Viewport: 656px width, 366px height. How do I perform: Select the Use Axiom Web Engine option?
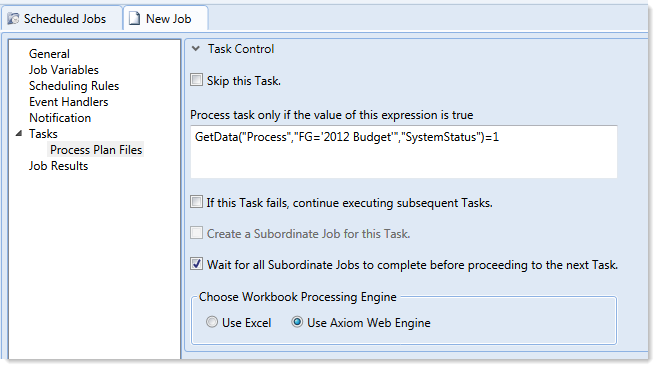click(x=297, y=322)
